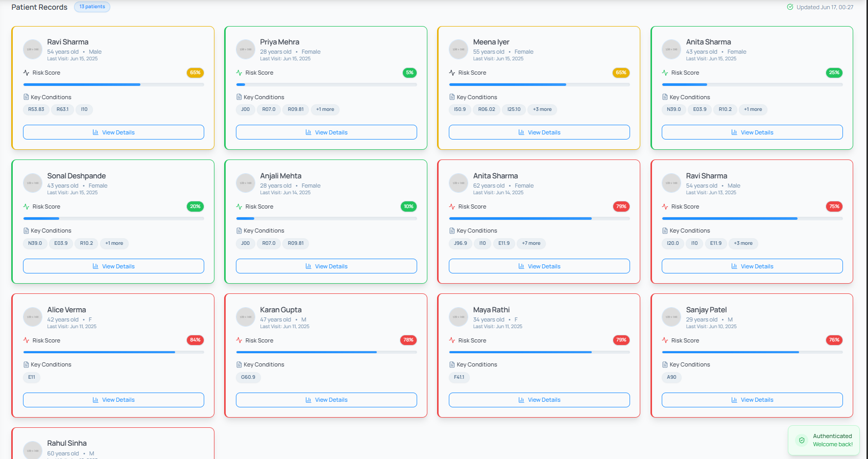Expand the +1 more chip on Priya Mehra's card

(325, 109)
